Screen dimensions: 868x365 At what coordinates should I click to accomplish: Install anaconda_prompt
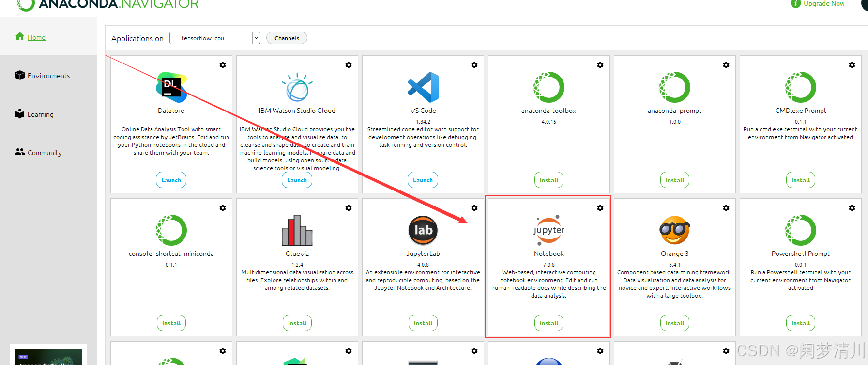675,180
